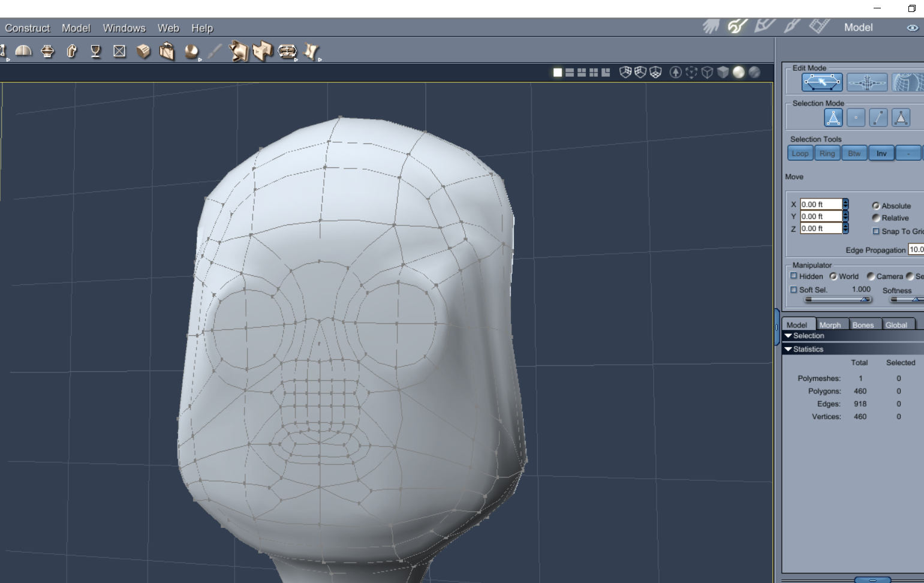Select the Relative radio option
Screen dimensions: 924x583
875,218
